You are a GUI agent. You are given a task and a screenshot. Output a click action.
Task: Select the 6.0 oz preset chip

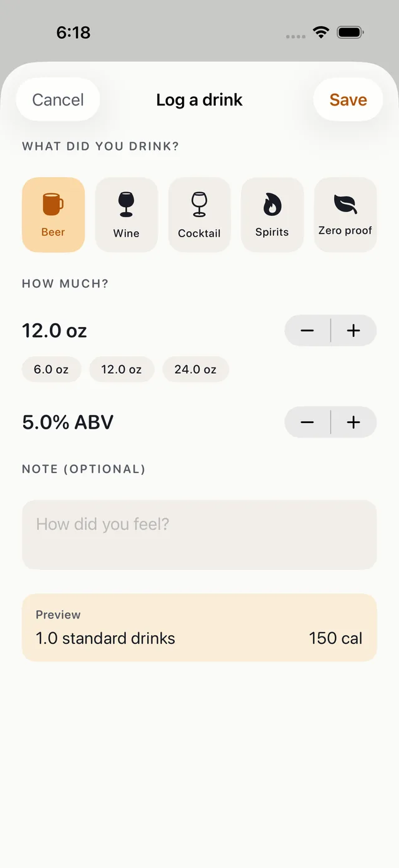click(x=51, y=369)
